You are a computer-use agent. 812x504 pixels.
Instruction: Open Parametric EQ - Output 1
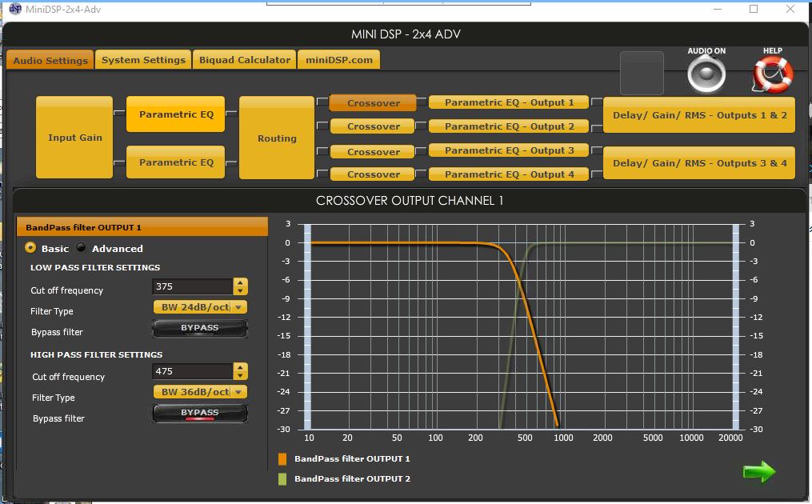coord(509,102)
